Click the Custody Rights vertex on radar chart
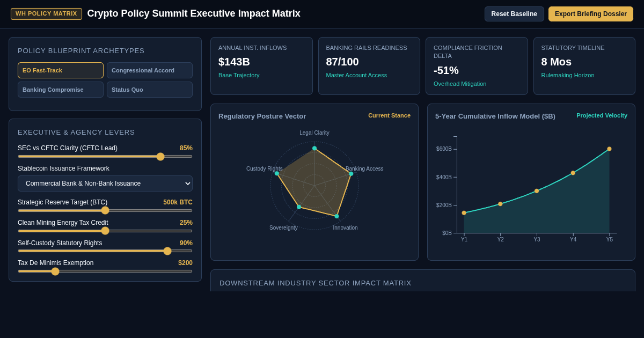The height and width of the screenshot is (338, 644). [277, 173]
